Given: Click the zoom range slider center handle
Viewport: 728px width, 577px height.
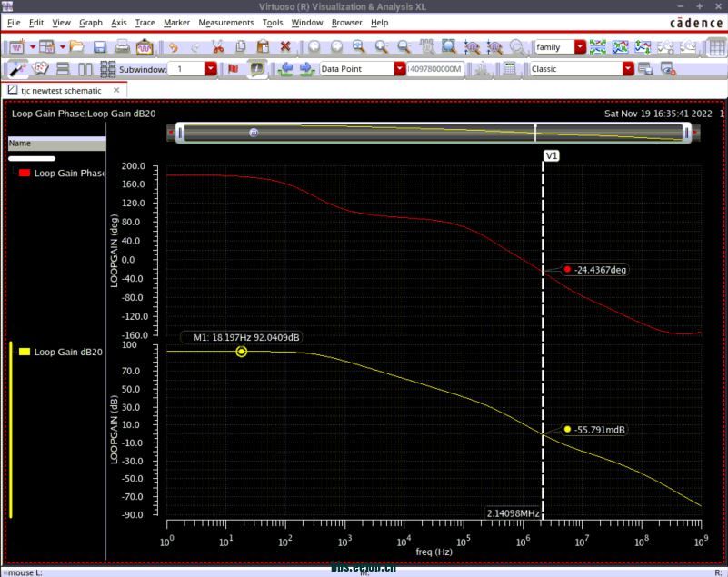Looking at the screenshot, I should pos(254,133).
